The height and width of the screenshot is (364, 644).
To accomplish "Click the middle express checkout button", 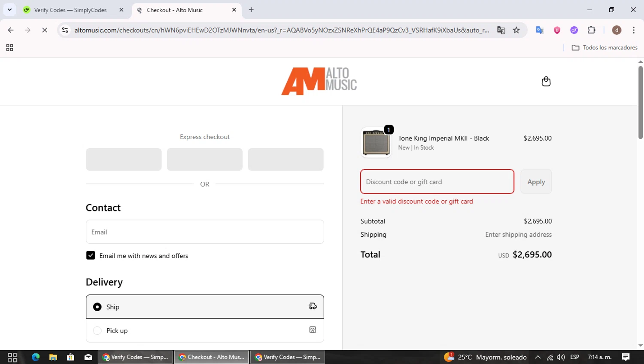I will coord(205,159).
